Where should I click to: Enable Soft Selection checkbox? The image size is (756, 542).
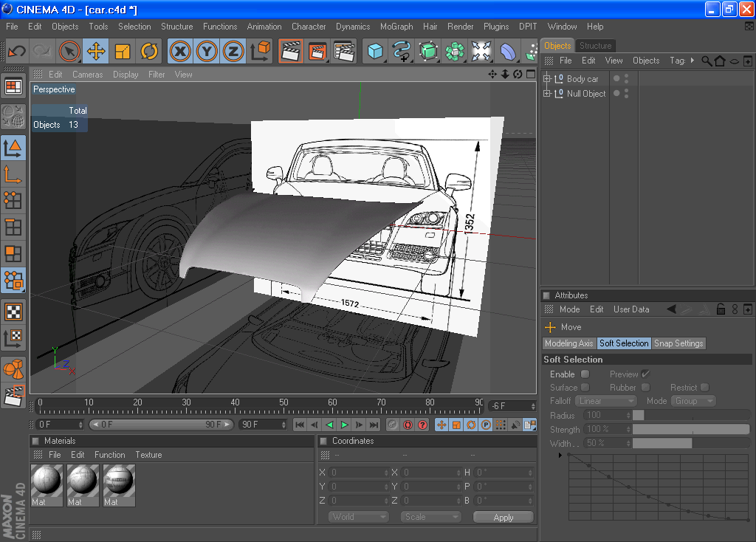click(585, 374)
